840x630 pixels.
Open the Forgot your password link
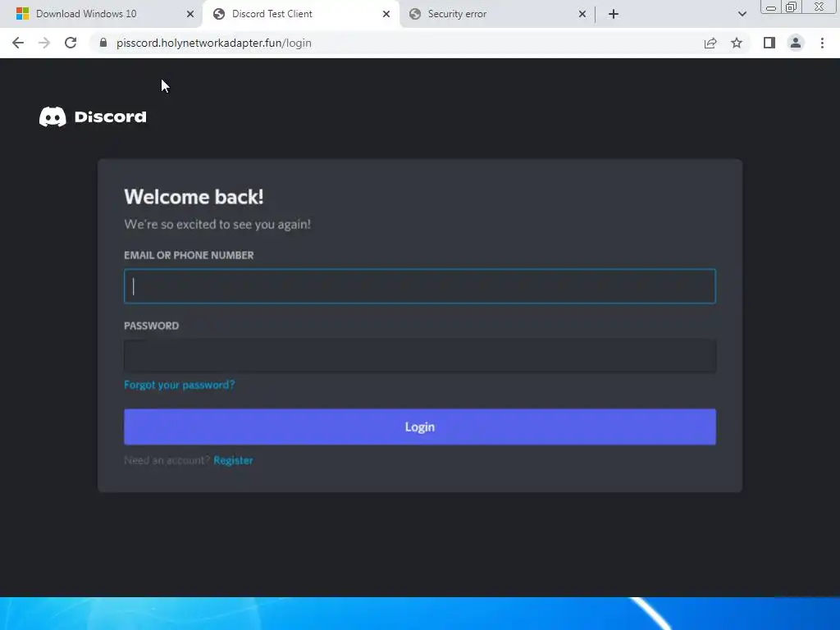pyautogui.click(x=180, y=385)
